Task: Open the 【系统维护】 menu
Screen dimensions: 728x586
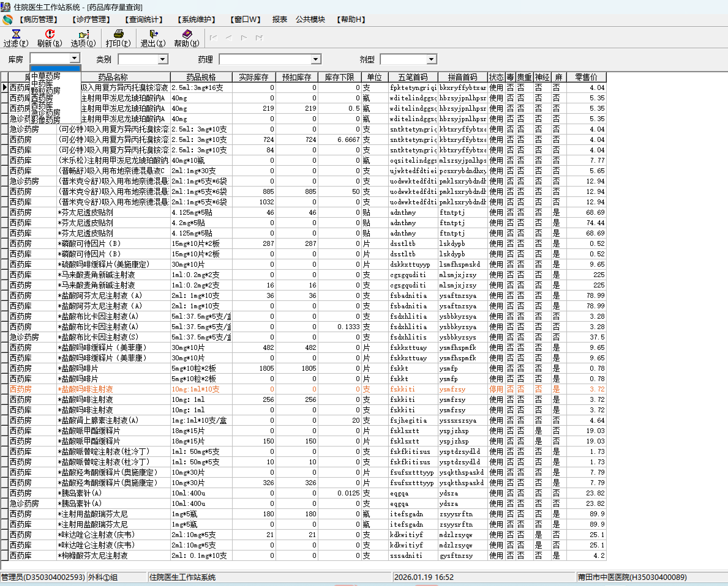Action: tap(196, 20)
